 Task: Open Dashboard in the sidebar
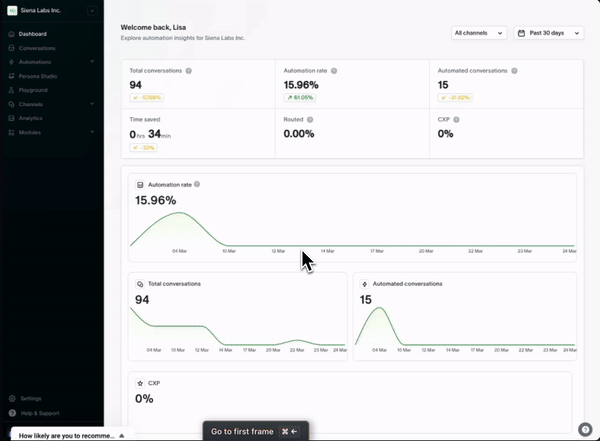[x=33, y=34]
